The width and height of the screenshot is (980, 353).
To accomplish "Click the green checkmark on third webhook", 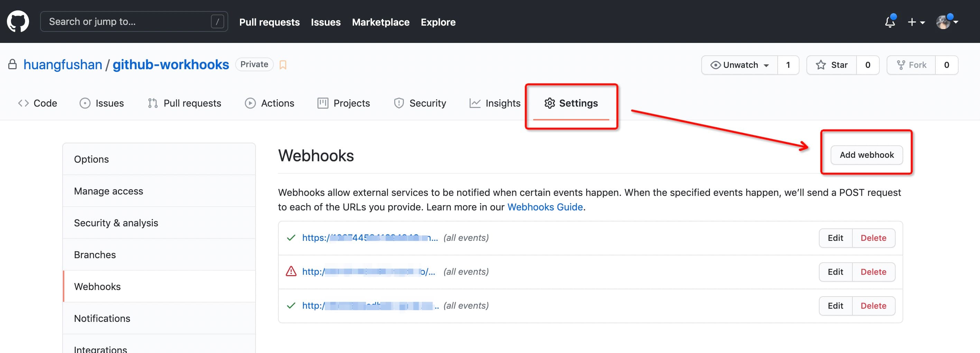I will (291, 305).
